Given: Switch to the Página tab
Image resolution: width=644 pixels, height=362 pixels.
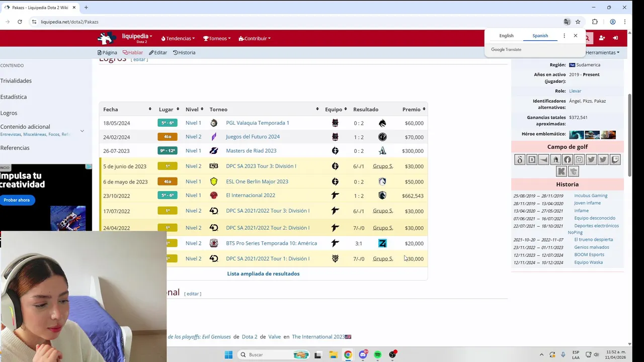Looking at the screenshot, I should 107,52.
